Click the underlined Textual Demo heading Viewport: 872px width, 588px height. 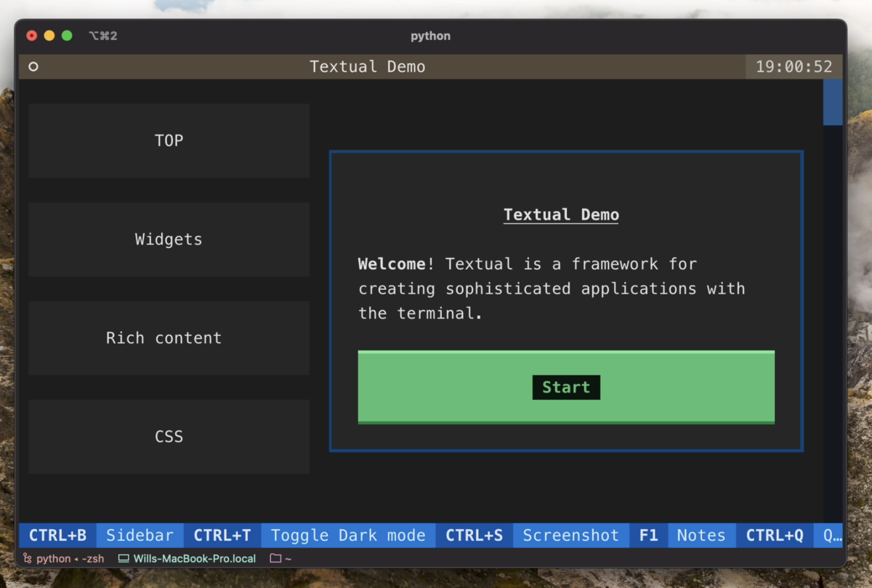pos(561,215)
